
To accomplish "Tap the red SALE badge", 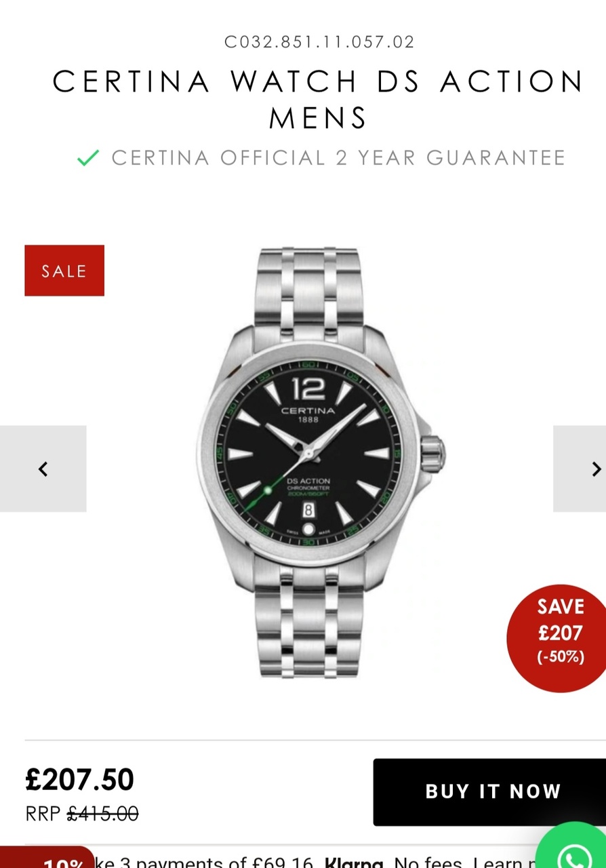I will (x=64, y=271).
